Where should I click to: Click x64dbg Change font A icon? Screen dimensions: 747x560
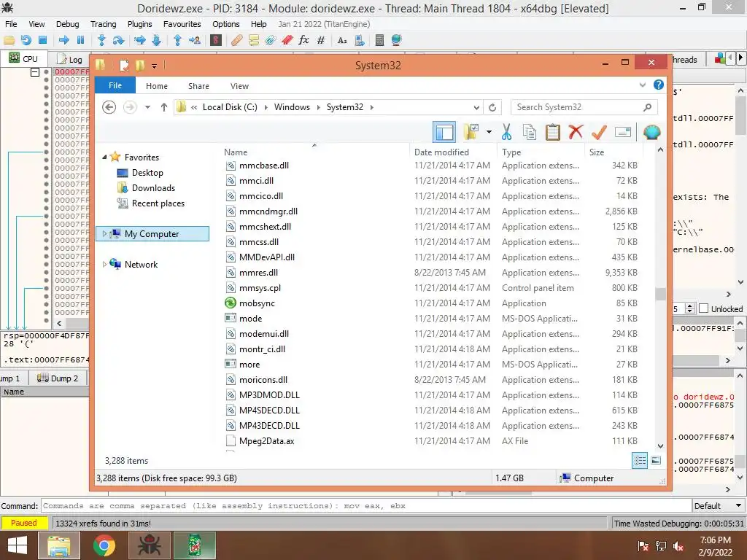342,41
